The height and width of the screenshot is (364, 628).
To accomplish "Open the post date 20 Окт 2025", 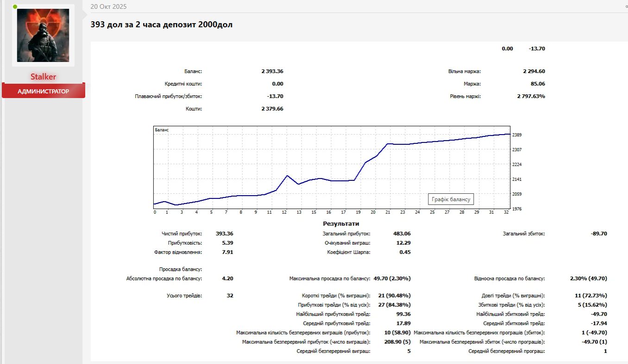I will [108, 6].
